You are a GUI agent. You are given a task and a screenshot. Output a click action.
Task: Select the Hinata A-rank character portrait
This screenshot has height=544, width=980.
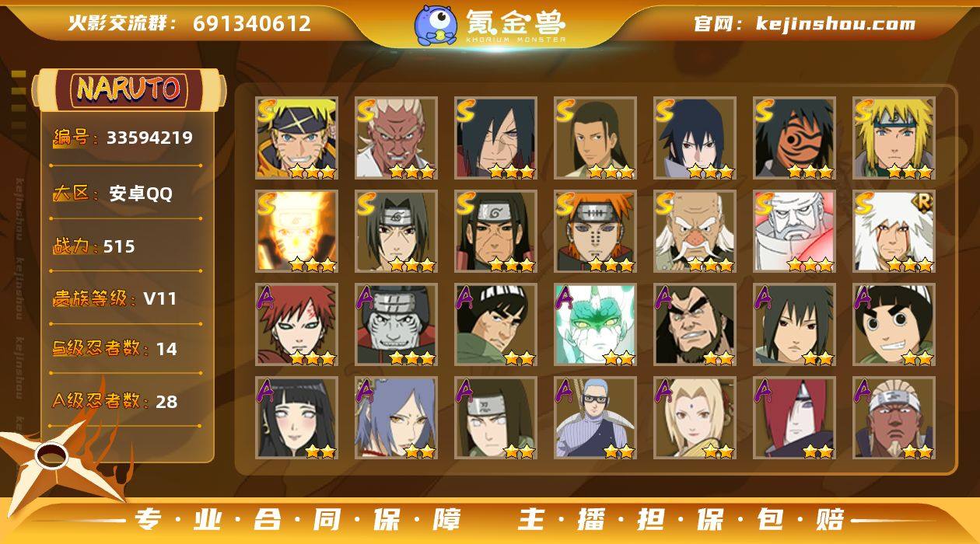coord(296,417)
